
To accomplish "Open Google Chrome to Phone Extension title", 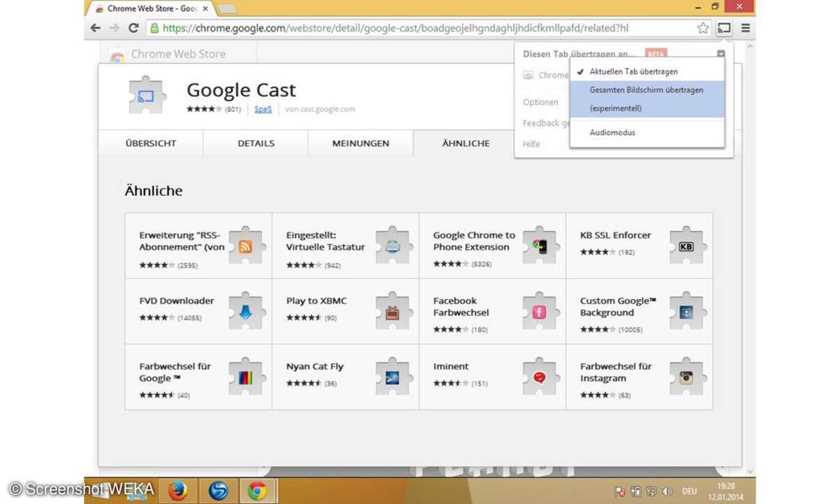I will point(474,241).
